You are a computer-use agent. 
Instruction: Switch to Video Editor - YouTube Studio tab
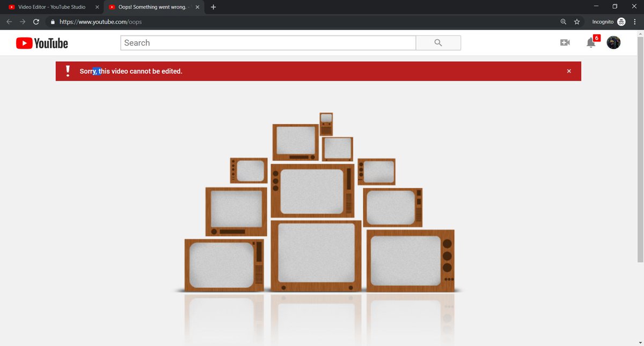coord(52,7)
